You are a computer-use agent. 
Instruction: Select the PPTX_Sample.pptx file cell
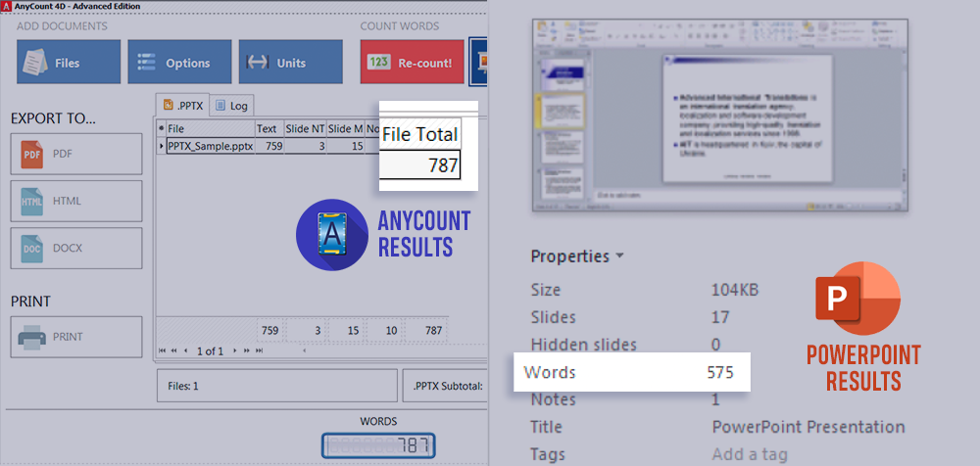coord(211,146)
